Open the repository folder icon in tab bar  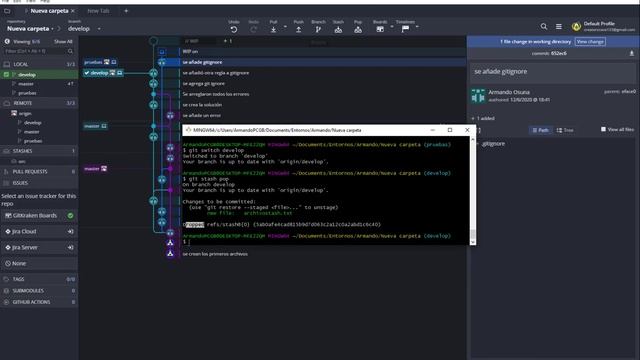pyautogui.click(x=7, y=11)
